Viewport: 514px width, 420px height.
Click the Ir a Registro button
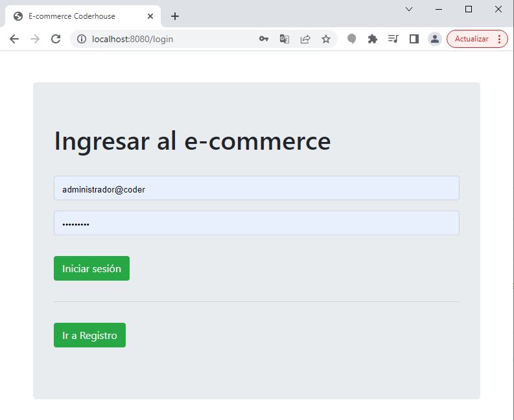pyautogui.click(x=89, y=335)
